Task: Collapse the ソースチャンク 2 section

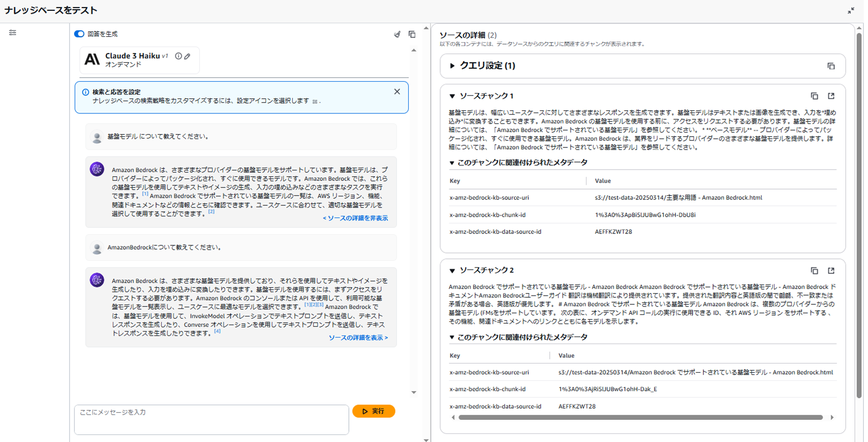Action: pyautogui.click(x=452, y=271)
